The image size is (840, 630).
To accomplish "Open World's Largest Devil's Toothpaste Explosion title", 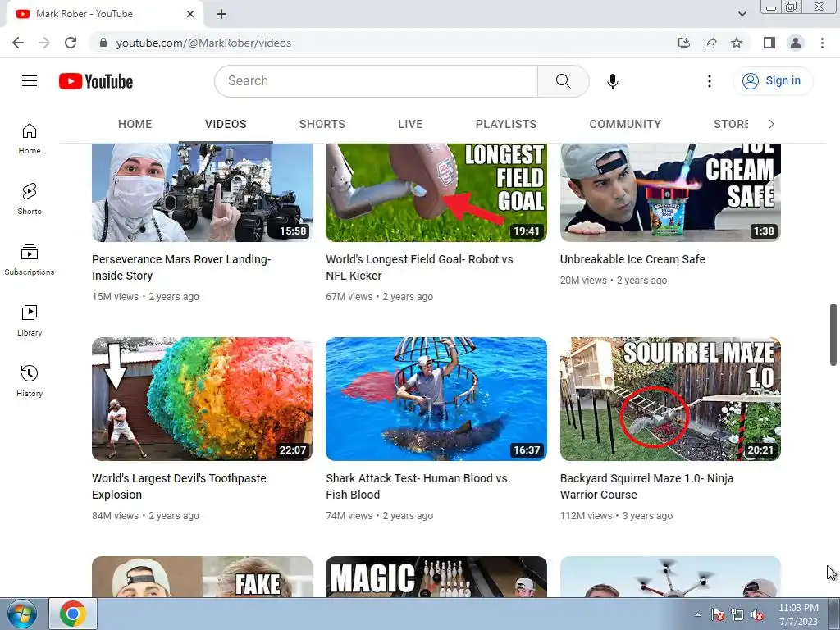I will tap(179, 486).
